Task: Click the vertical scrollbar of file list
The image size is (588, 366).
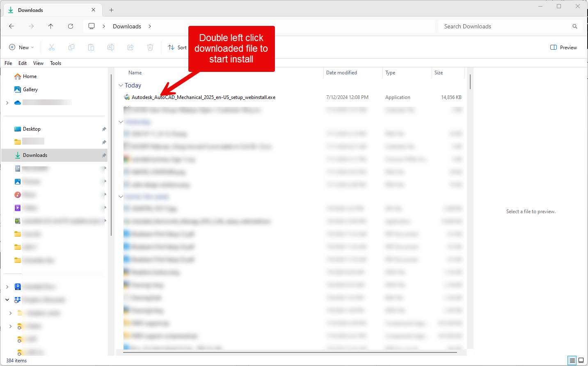Action: [x=470, y=82]
